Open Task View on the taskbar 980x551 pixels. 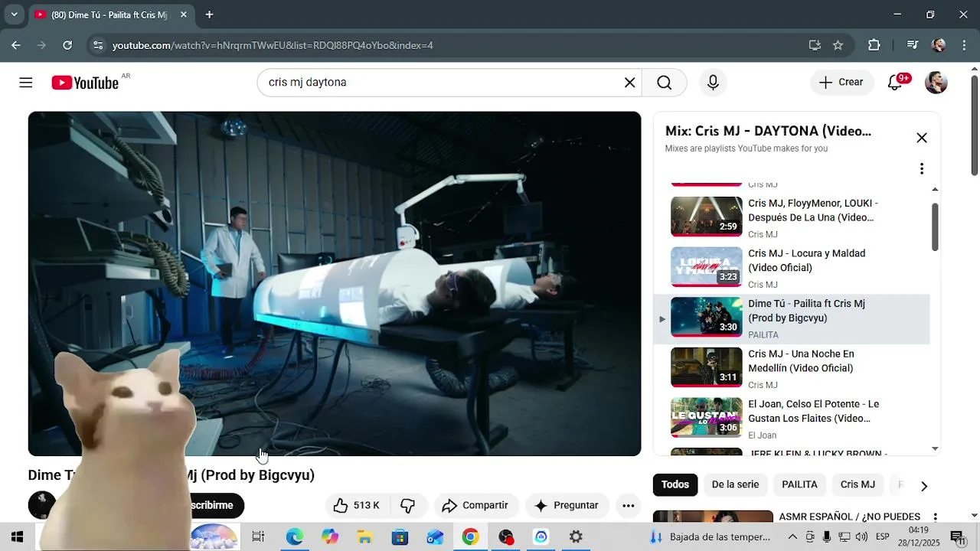click(x=258, y=536)
